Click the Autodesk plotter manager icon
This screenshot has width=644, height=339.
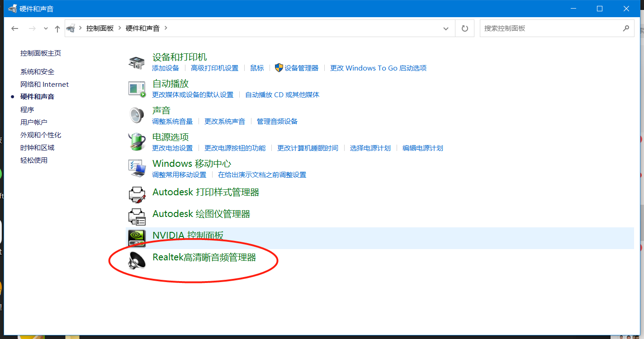137,217
